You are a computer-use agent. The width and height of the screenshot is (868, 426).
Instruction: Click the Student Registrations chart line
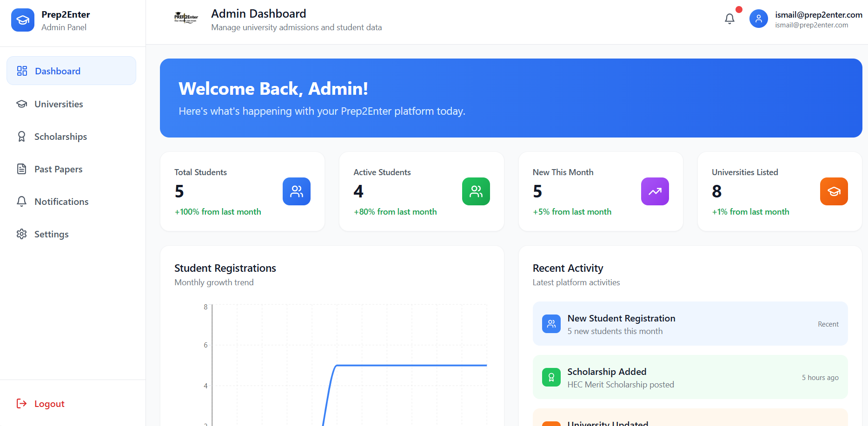(409, 365)
